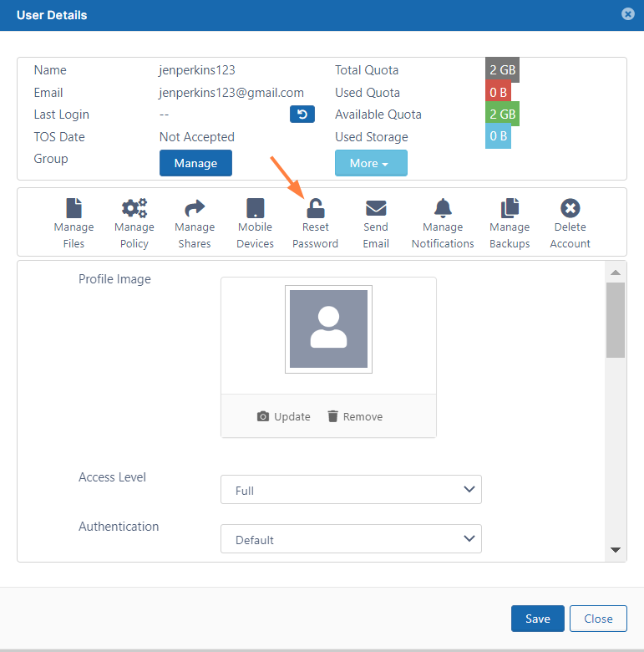Update the profile image
Image resolution: width=644 pixels, height=652 pixels.
[284, 416]
